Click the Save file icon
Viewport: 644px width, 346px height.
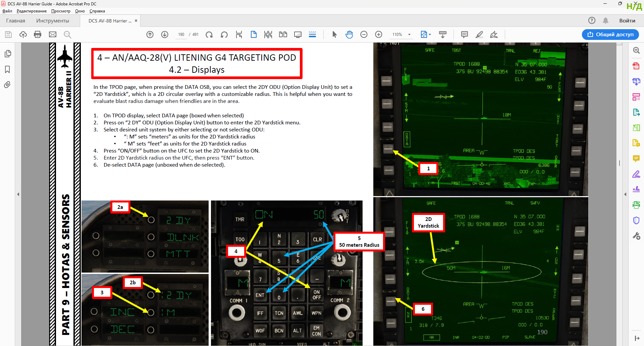click(x=8, y=35)
